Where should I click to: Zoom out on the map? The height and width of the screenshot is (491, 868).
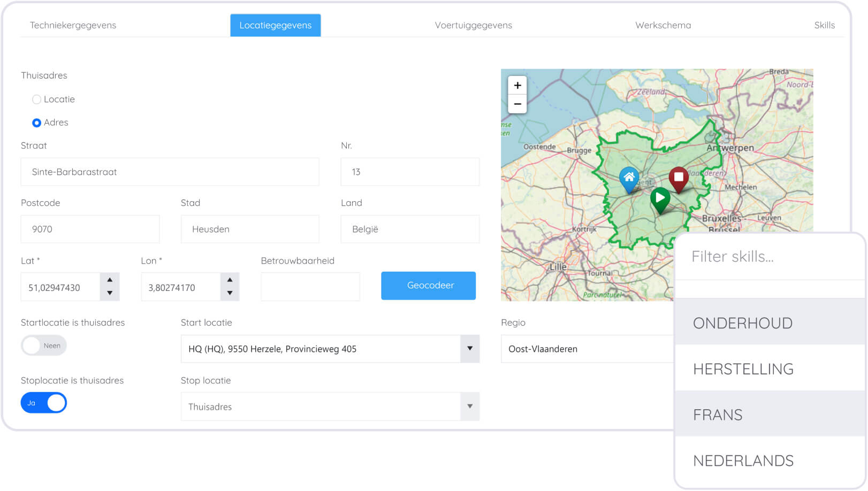pos(517,104)
